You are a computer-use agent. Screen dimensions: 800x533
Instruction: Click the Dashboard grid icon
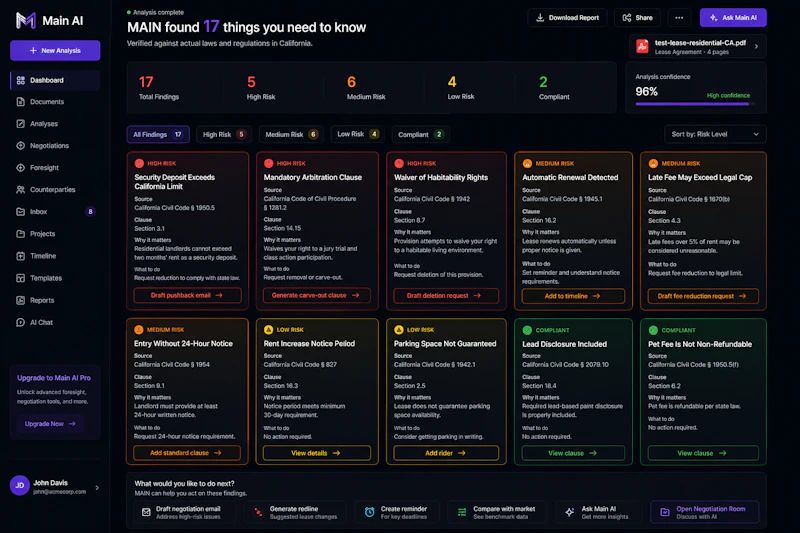pos(20,80)
